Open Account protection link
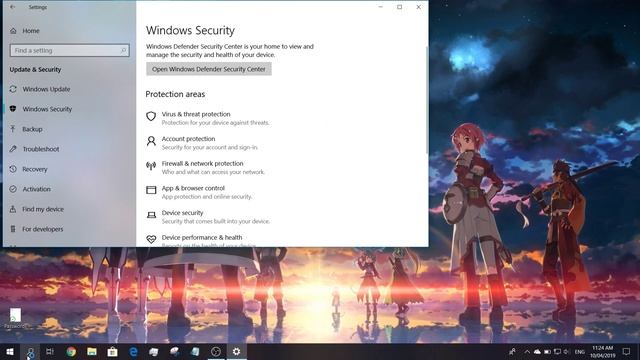The width and height of the screenshot is (640, 360). [x=188, y=139]
